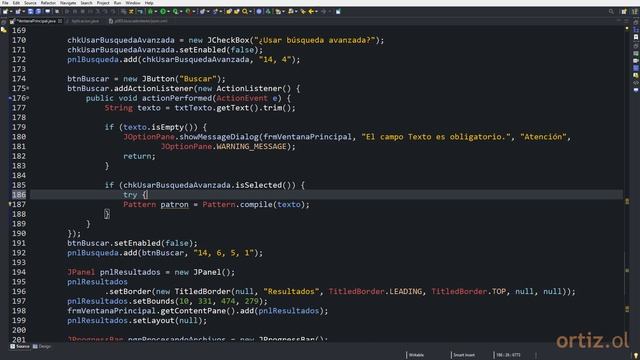Open the Run menu
The height and width of the screenshot is (360, 640).
coord(118,3)
